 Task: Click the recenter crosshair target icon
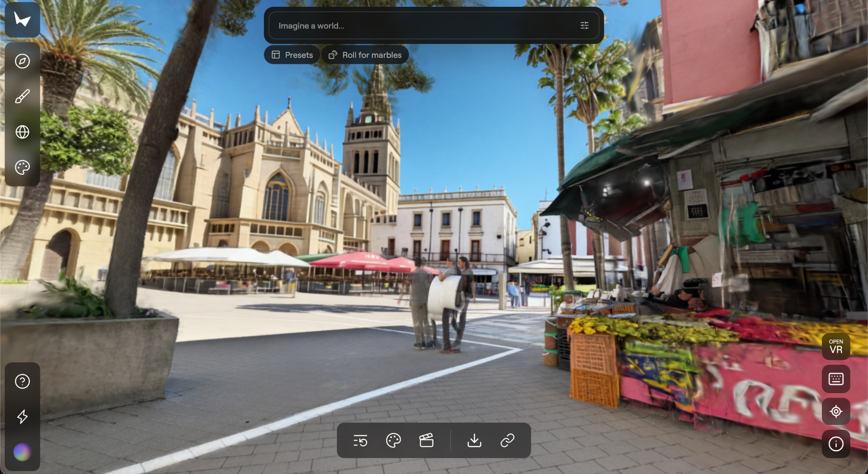pyautogui.click(x=836, y=411)
